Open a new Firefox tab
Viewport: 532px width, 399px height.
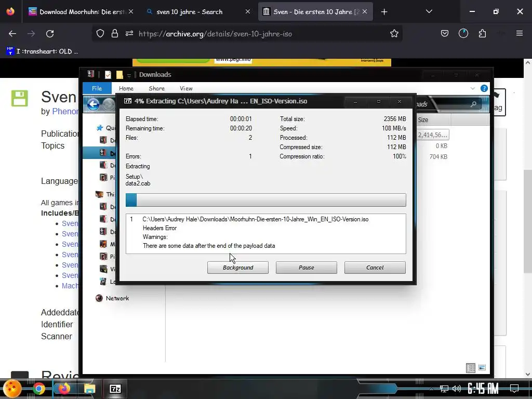pos(384,12)
